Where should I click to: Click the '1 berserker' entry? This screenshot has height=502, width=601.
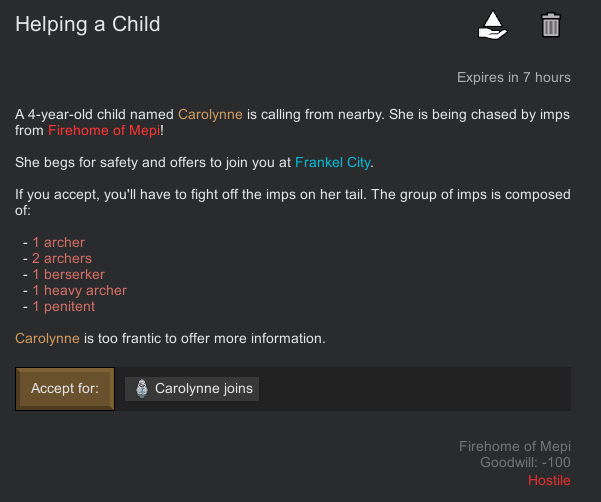click(x=68, y=274)
